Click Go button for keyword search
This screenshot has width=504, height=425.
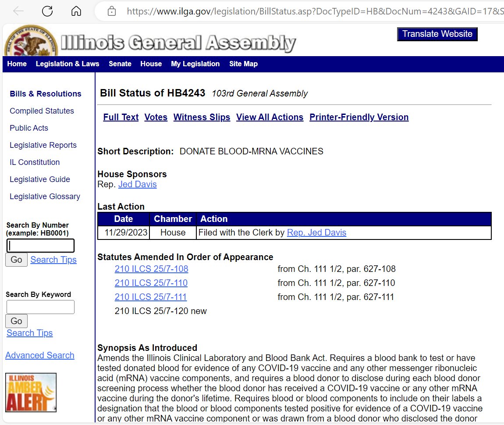pos(16,321)
